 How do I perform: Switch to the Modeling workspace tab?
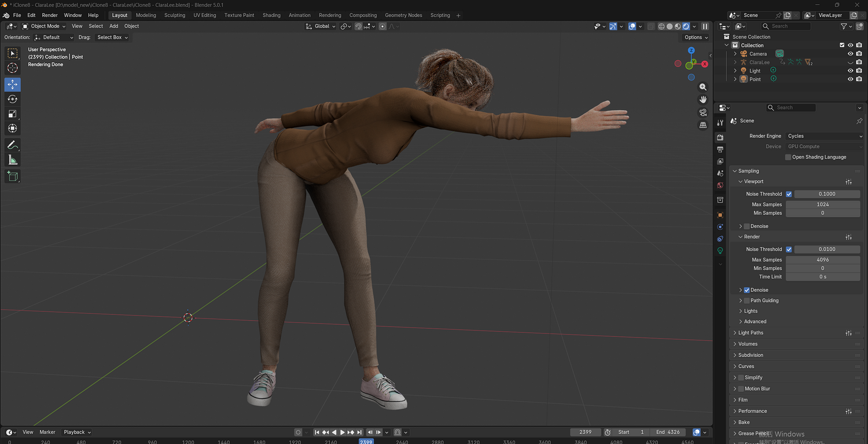(x=146, y=15)
